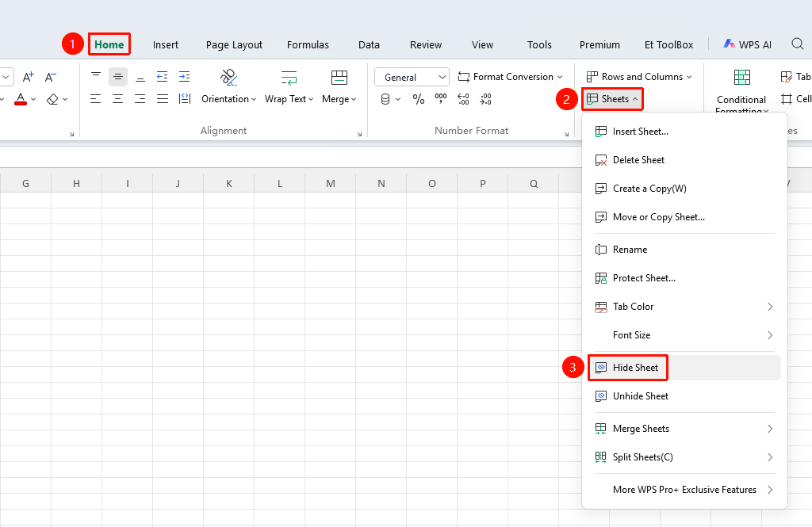812x527 pixels.
Task: Click the increase font size icon
Action: pyautogui.click(x=28, y=77)
